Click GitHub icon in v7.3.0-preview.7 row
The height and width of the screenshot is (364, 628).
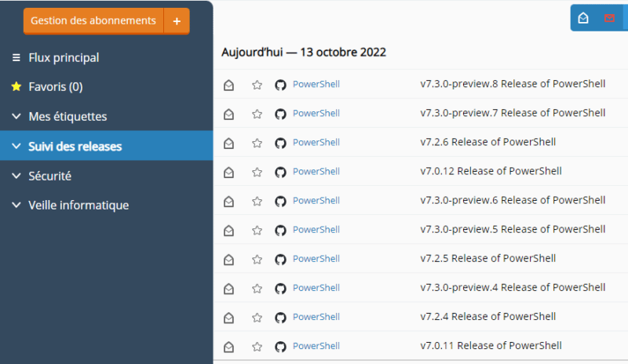point(280,114)
